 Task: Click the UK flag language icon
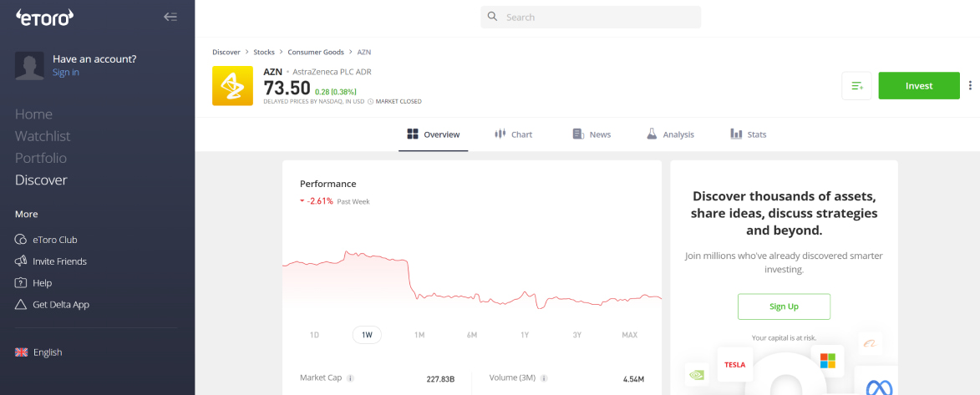(21, 352)
